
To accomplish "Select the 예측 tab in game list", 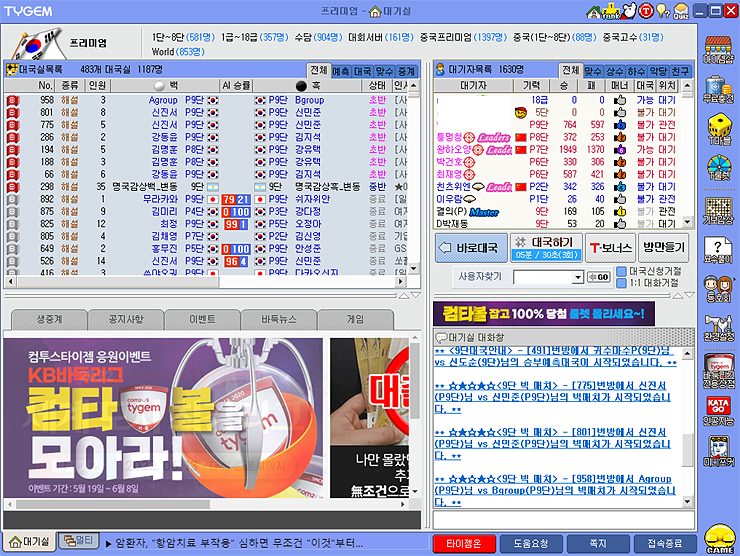I will (x=341, y=71).
